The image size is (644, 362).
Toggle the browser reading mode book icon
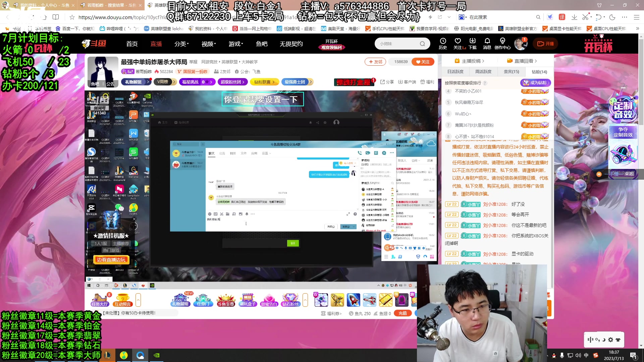click(x=56, y=17)
